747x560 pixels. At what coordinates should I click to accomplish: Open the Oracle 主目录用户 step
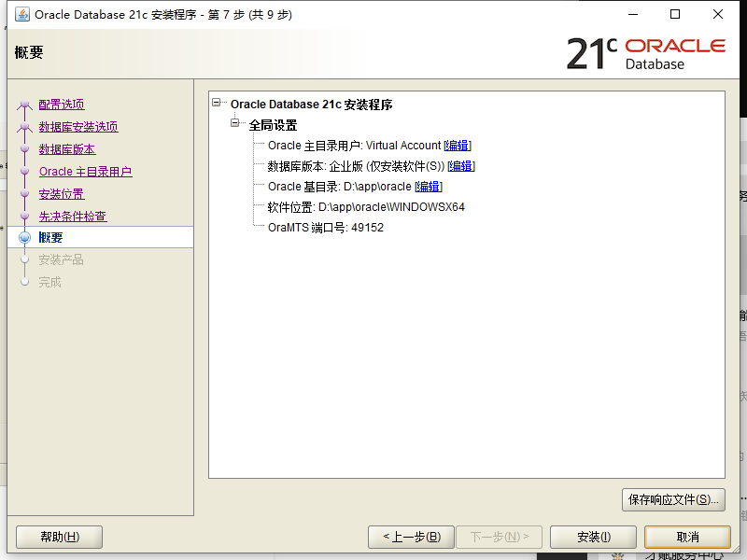coord(86,172)
